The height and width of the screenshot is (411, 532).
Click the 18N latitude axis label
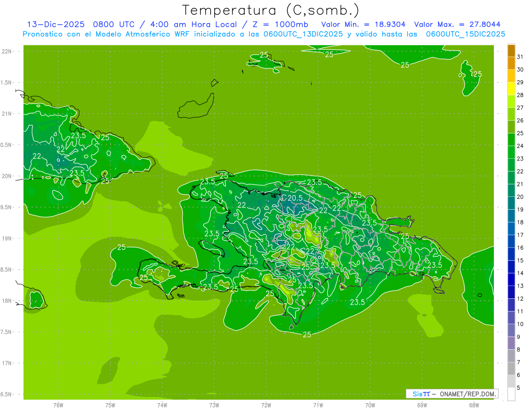7,301
